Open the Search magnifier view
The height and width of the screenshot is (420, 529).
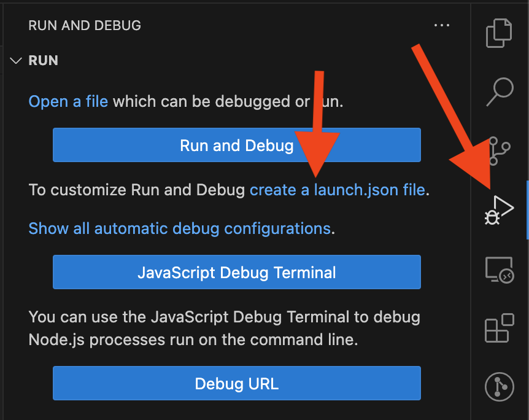click(499, 91)
